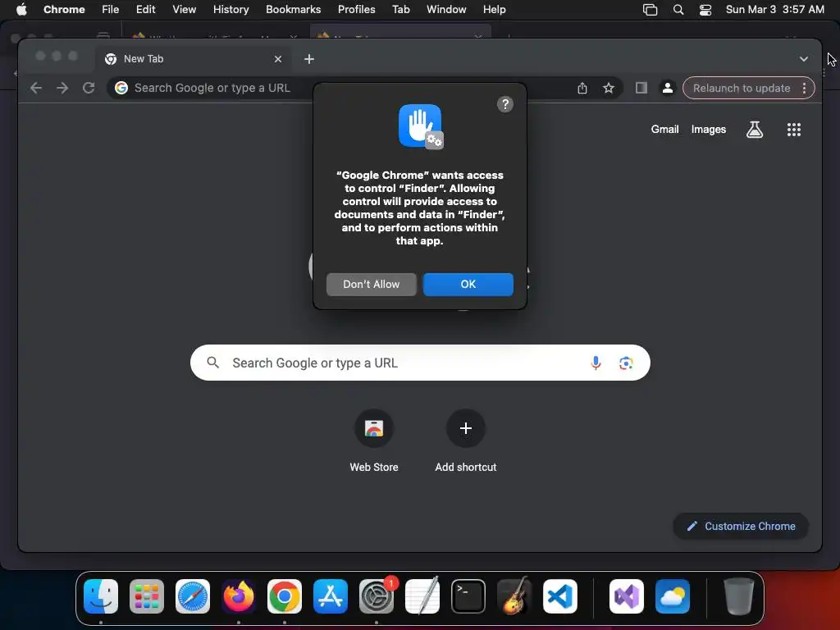
Task: Open the Weather app from the Dock
Action: coord(673,596)
